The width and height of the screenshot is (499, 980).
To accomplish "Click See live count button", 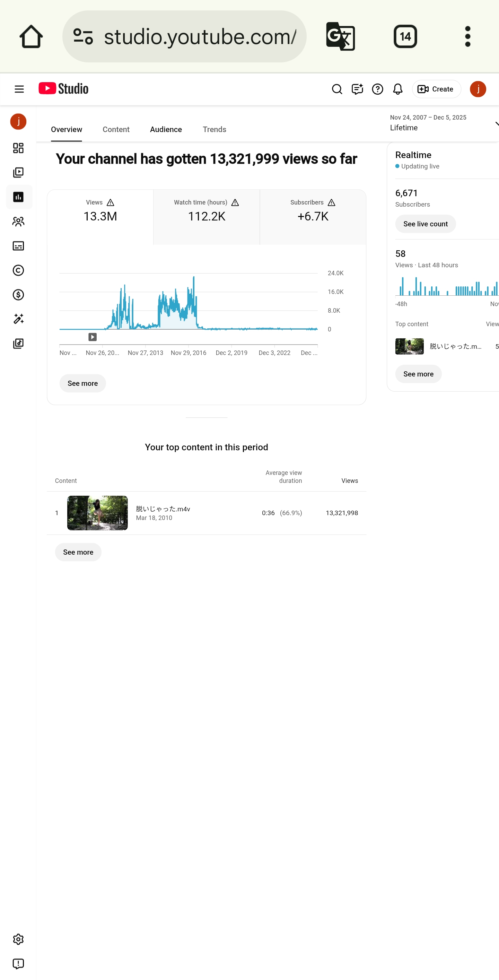I will [425, 224].
